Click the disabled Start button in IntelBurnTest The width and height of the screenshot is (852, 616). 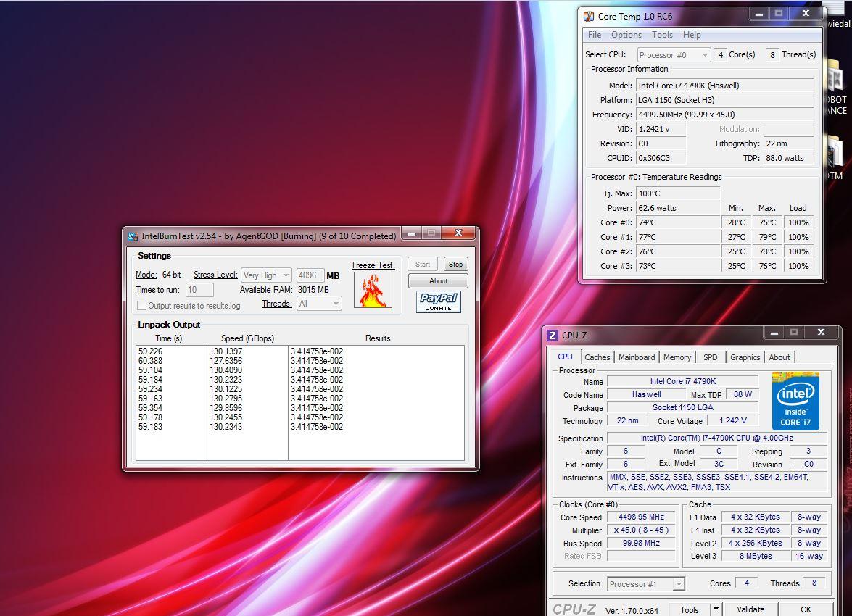coord(422,265)
